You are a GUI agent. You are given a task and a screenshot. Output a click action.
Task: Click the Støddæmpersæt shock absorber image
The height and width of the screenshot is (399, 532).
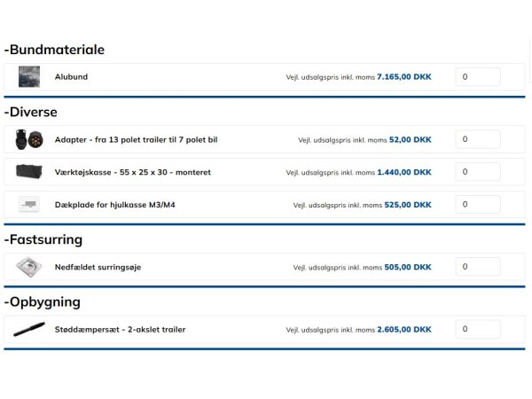tap(28, 330)
